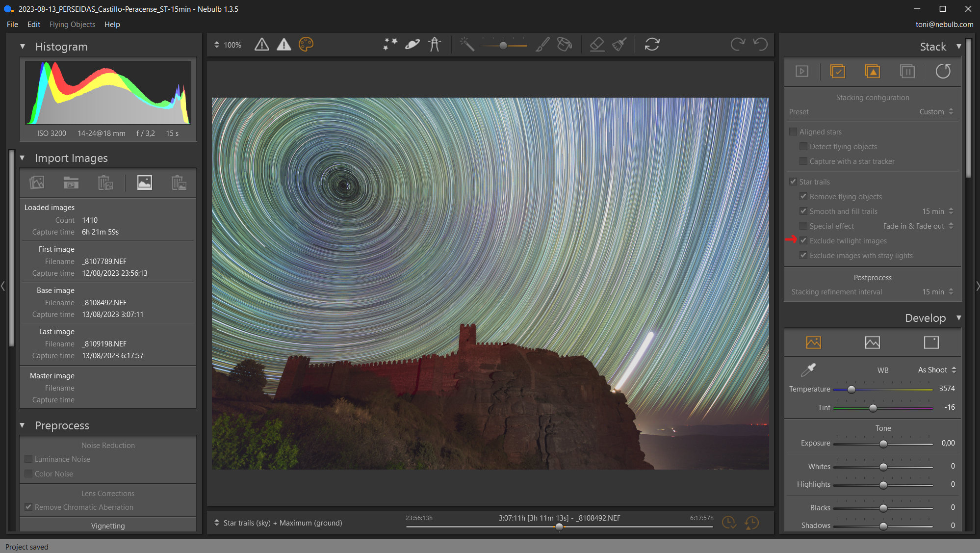Uncheck Exclude images with stray lights
The image size is (980, 553).
(x=803, y=255)
